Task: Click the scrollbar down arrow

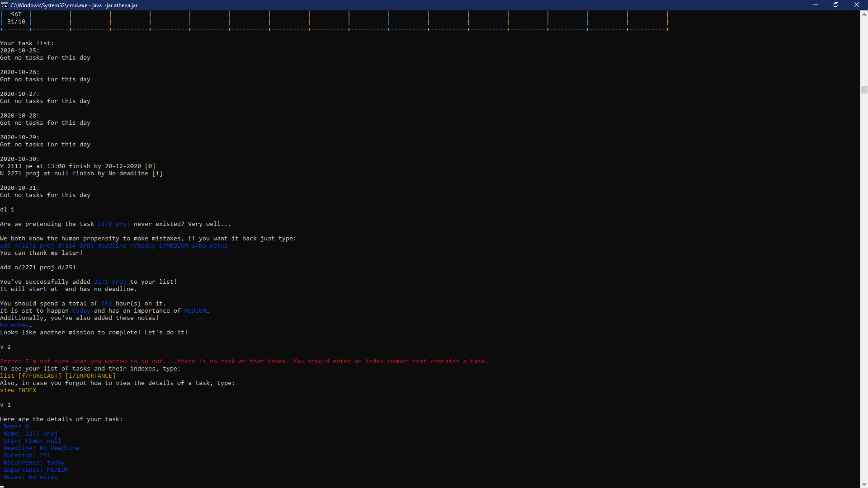Action: point(864,484)
